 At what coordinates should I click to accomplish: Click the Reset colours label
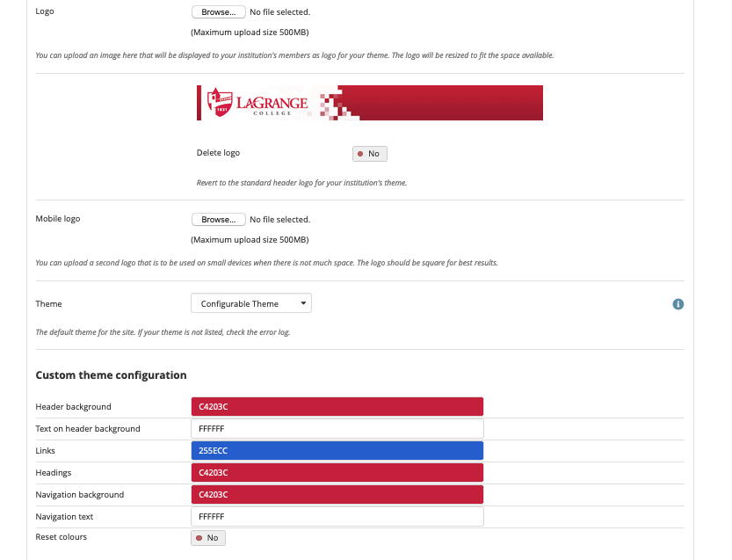tap(61, 537)
